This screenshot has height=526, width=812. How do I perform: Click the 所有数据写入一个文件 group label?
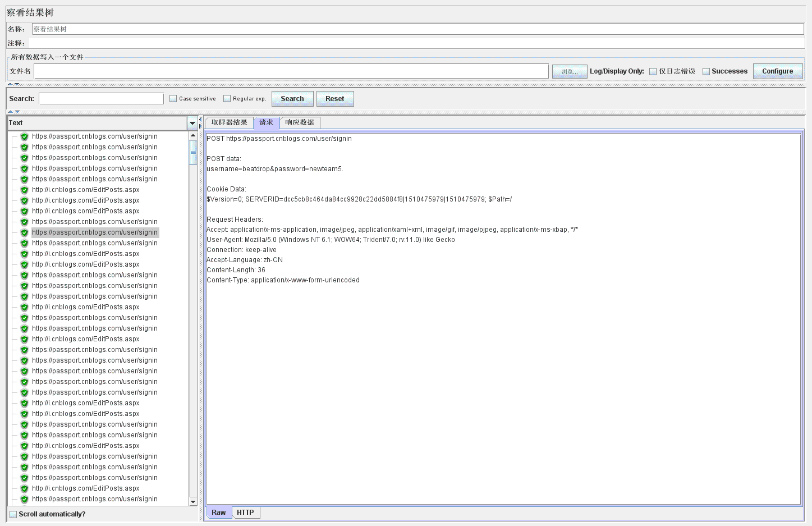pyautogui.click(x=47, y=57)
